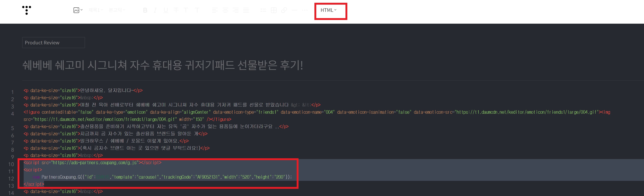Justify the text alignment

tap(246, 10)
